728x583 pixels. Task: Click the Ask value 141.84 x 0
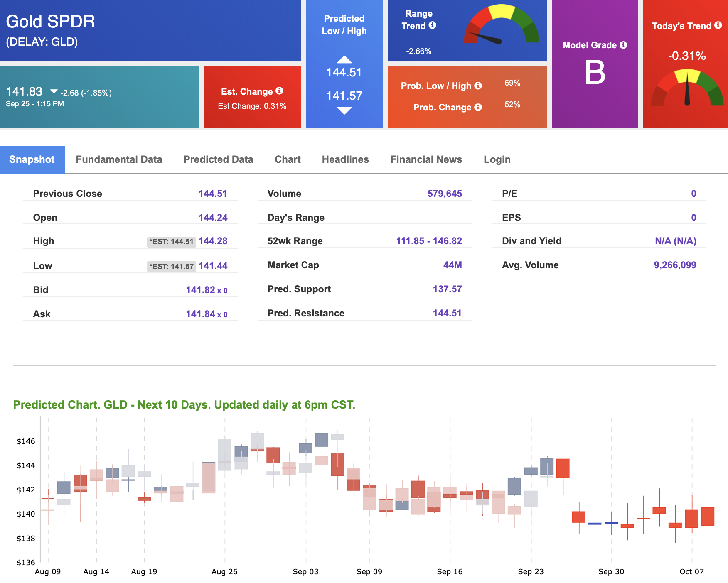[x=207, y=314]
